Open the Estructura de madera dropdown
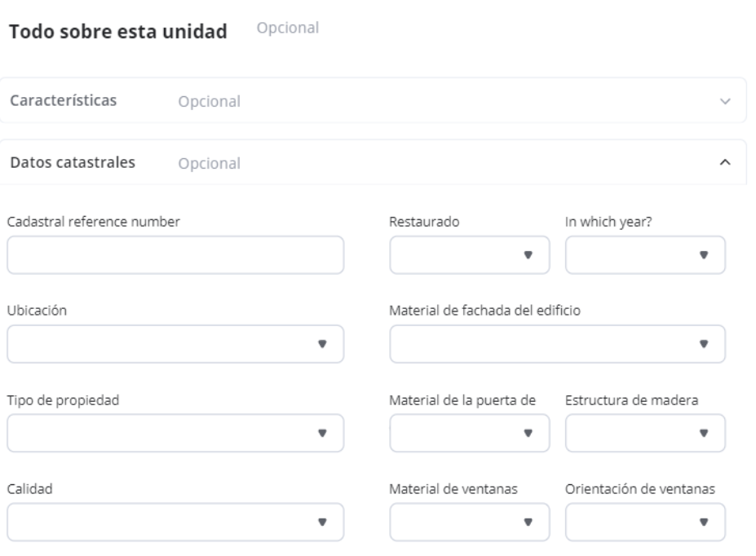Image resolution: width=756 pixels, height=556 pixels. tap(644, 432)
